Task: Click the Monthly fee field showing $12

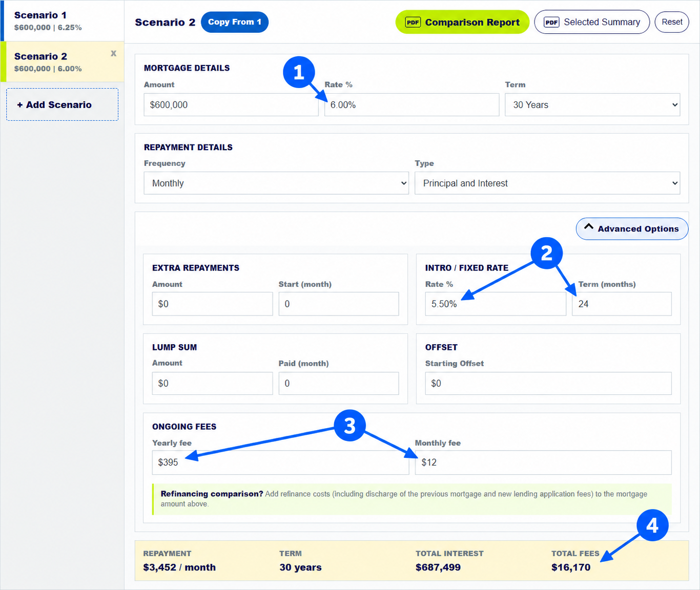Action: 543,462
